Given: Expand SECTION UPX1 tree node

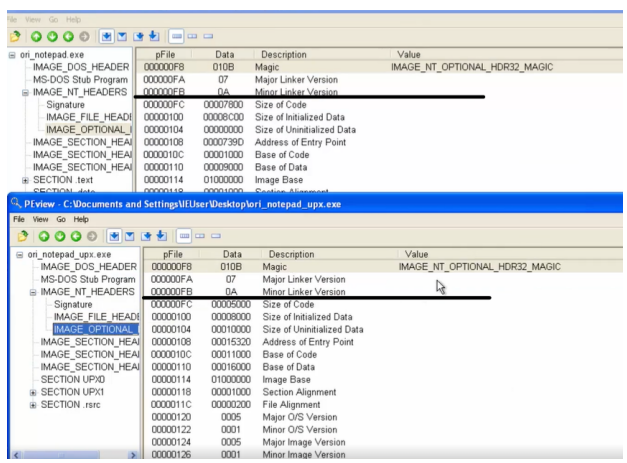Looking at the screenshot, I should 33,393.
